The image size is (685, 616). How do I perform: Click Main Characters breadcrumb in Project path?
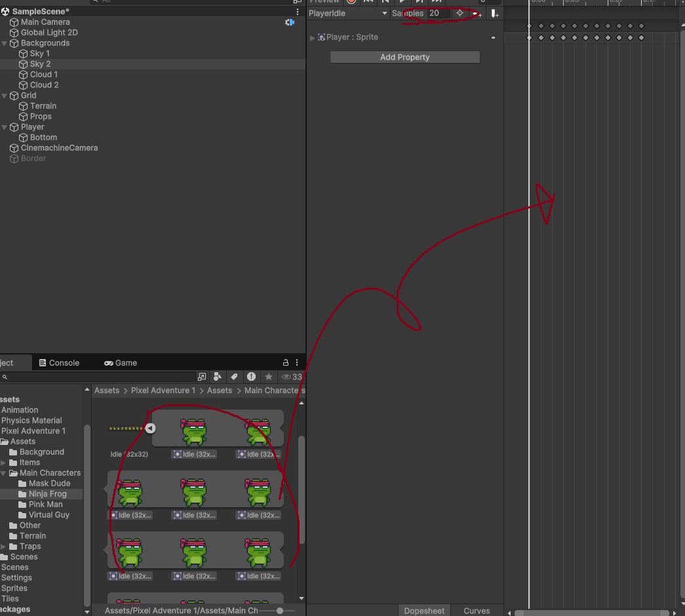275,391
